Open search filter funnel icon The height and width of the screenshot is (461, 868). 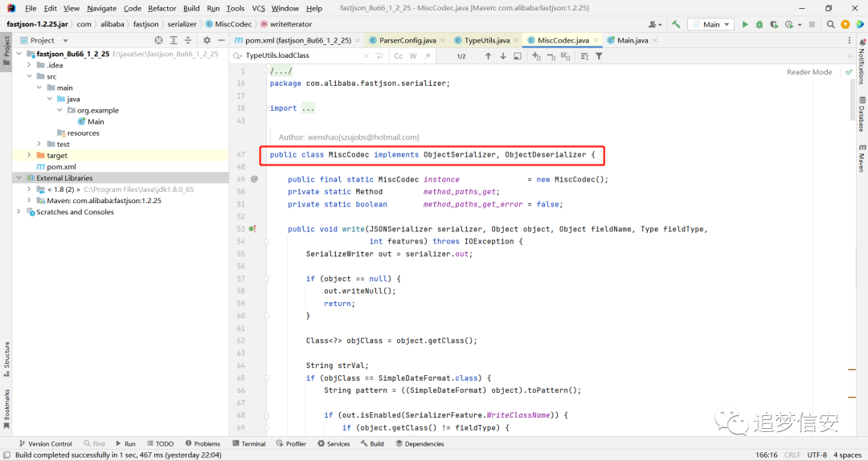coord(599,56)
